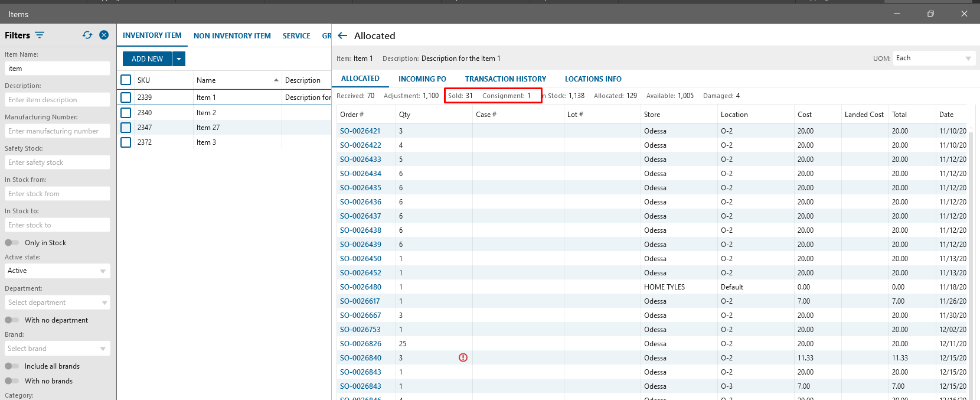
Task: Minimize the Items window
Action: (x=897, y=14)
